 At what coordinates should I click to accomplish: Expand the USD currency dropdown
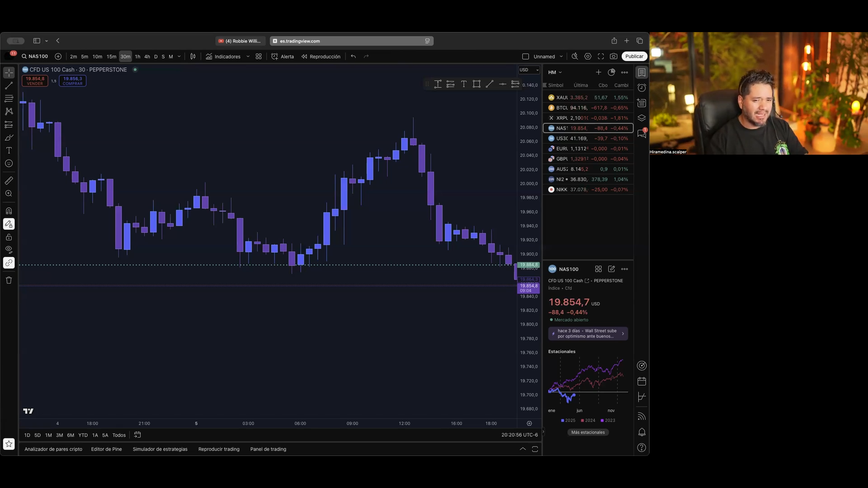click(529, 70)
